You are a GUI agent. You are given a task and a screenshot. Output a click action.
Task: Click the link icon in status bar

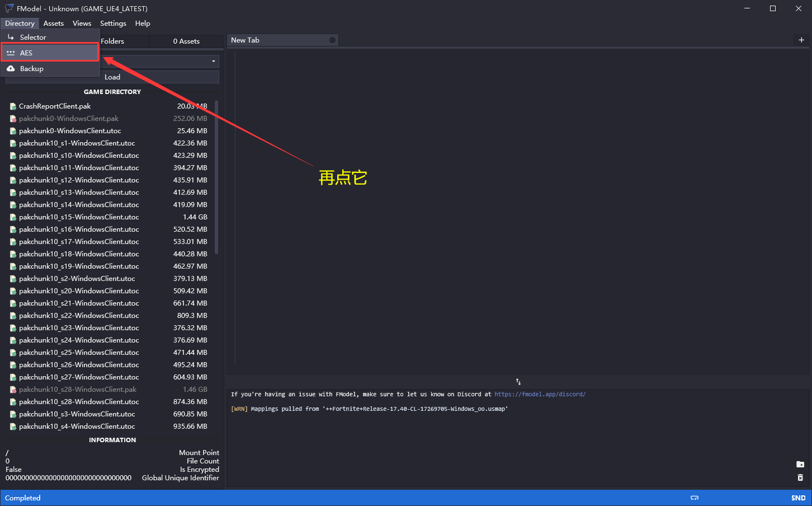[695, 498]
